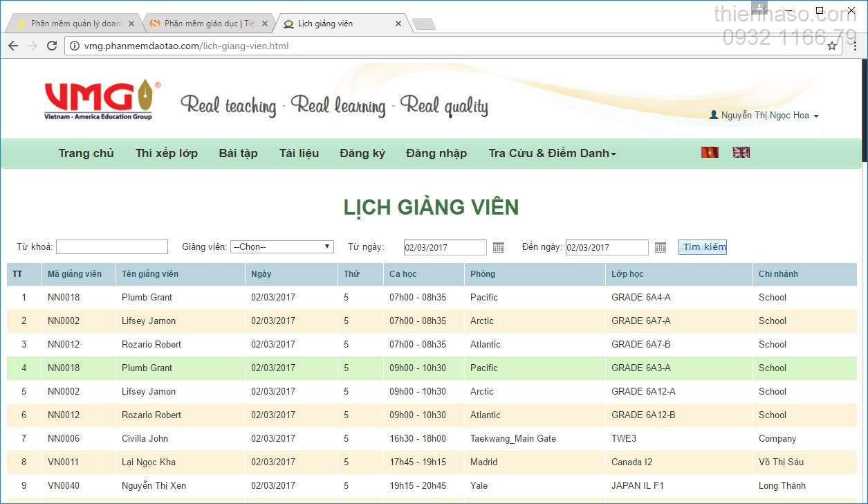Open the Thi xếp lớp menu item

(x=167, y=153)
